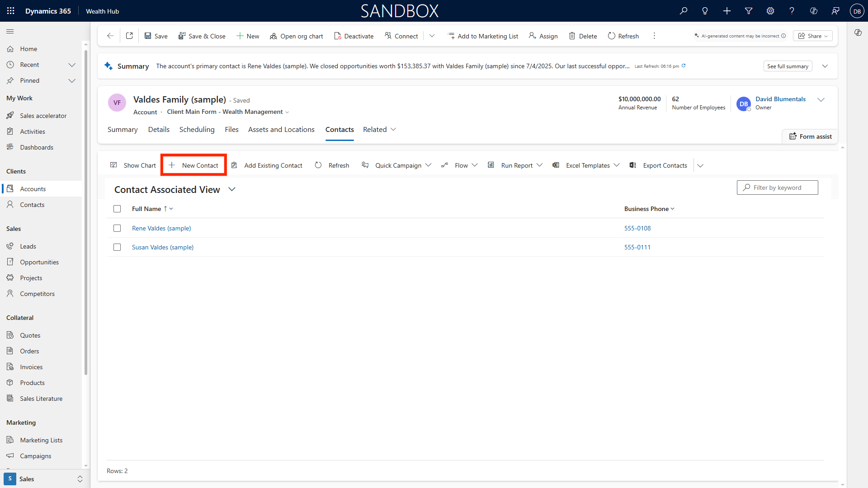This screenshot has height=488, width=868.
Task: Open the app launcher waffle icon
Action: tap(11, 11)
